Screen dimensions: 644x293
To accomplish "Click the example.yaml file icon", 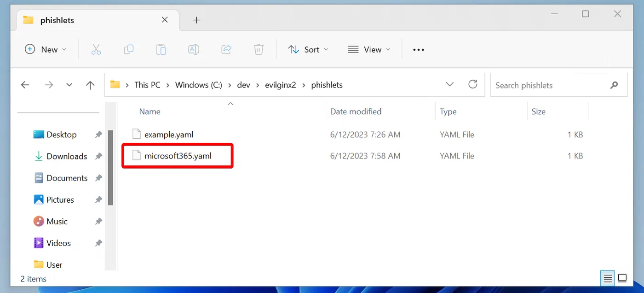I will pyautogui.click(x=136, y=135).
